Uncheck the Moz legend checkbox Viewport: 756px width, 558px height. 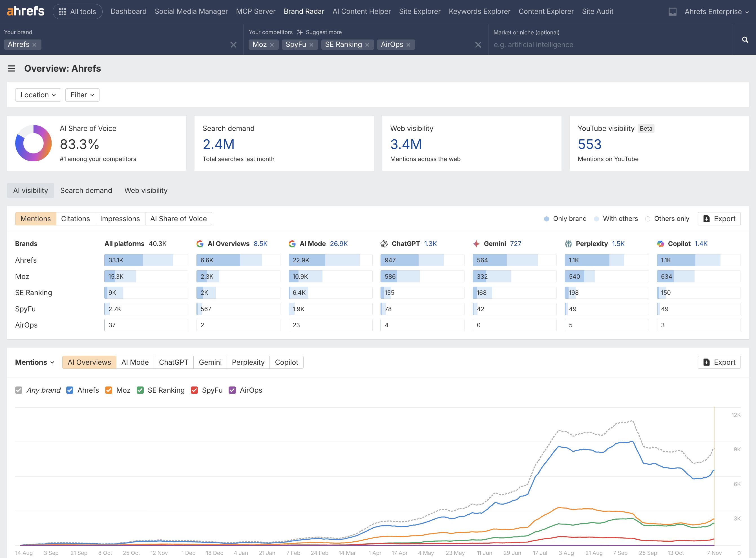108,390
